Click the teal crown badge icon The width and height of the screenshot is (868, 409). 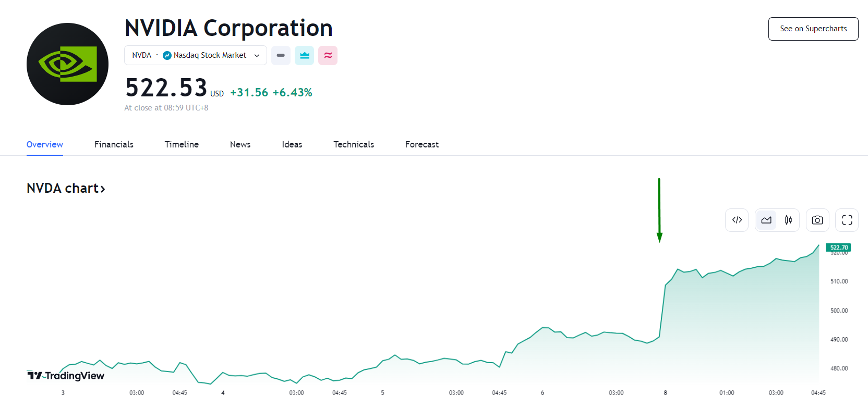304,55
